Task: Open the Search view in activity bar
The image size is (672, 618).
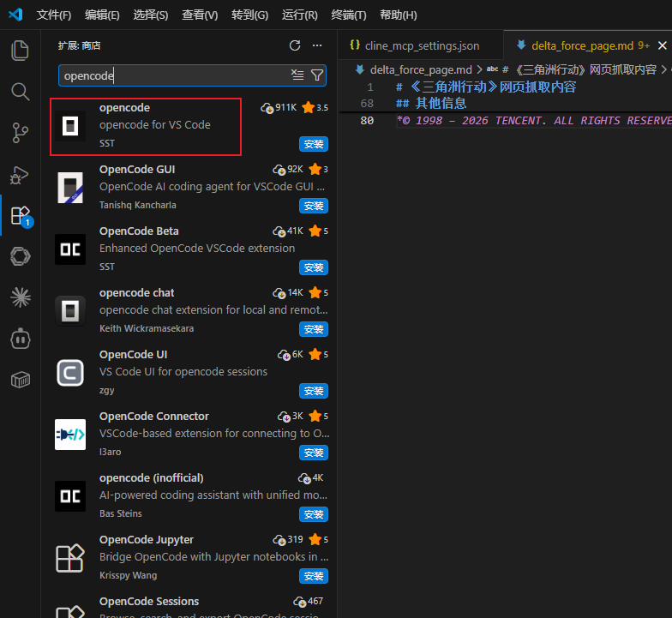Action: (x=20, y=91)
